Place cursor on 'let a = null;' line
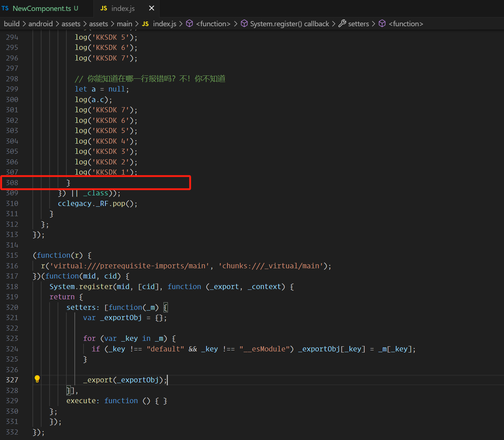The height and width of the screenshot is (440, 504). [x=102, y=89]
